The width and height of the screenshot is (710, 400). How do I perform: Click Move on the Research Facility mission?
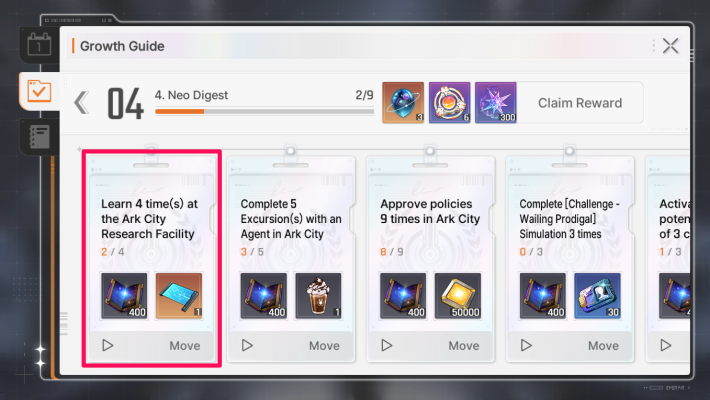point(185,346)
